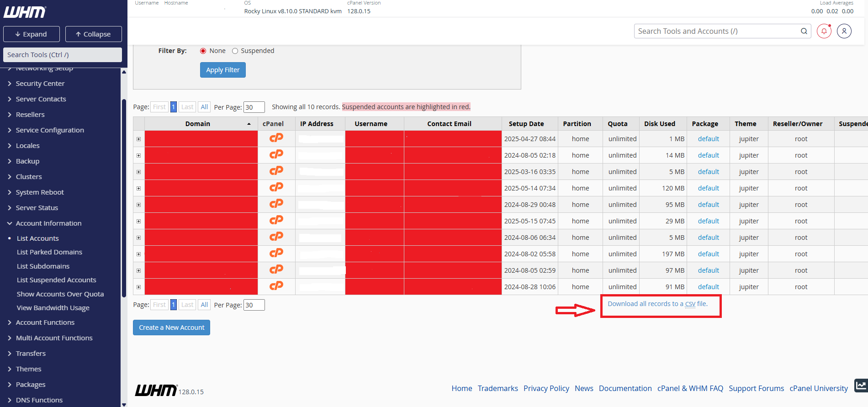Open the user account icon
Image resolution: width=868 pixels, height=407 pixels.
844,31
